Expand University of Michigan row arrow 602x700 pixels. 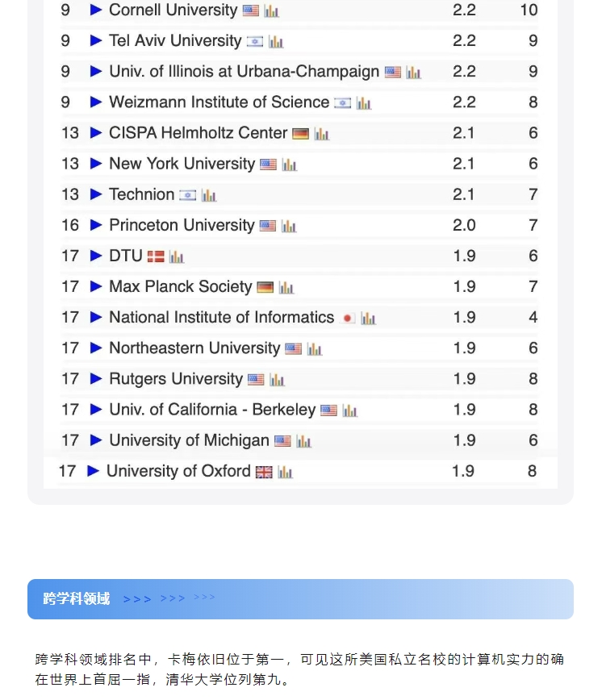point(96,440)
